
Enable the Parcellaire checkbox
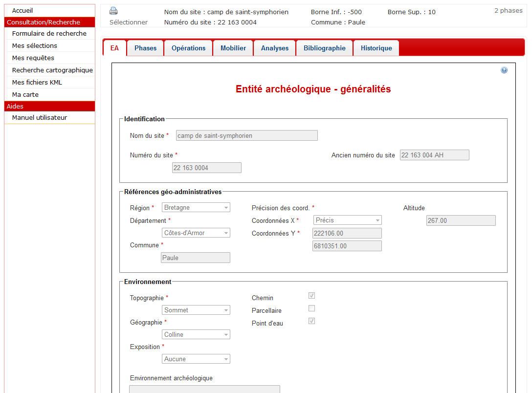click(311, 308)
